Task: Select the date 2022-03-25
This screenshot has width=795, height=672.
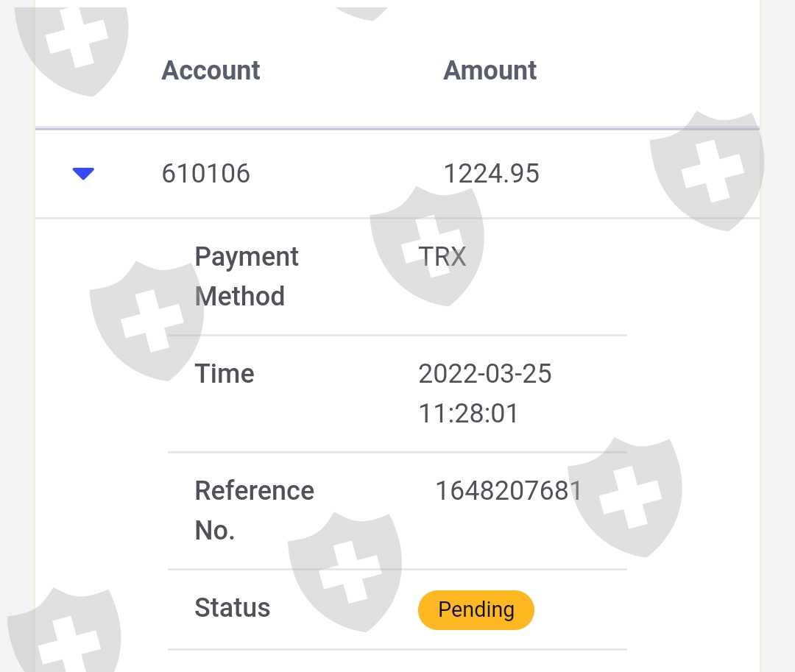Action: (484, 374)
